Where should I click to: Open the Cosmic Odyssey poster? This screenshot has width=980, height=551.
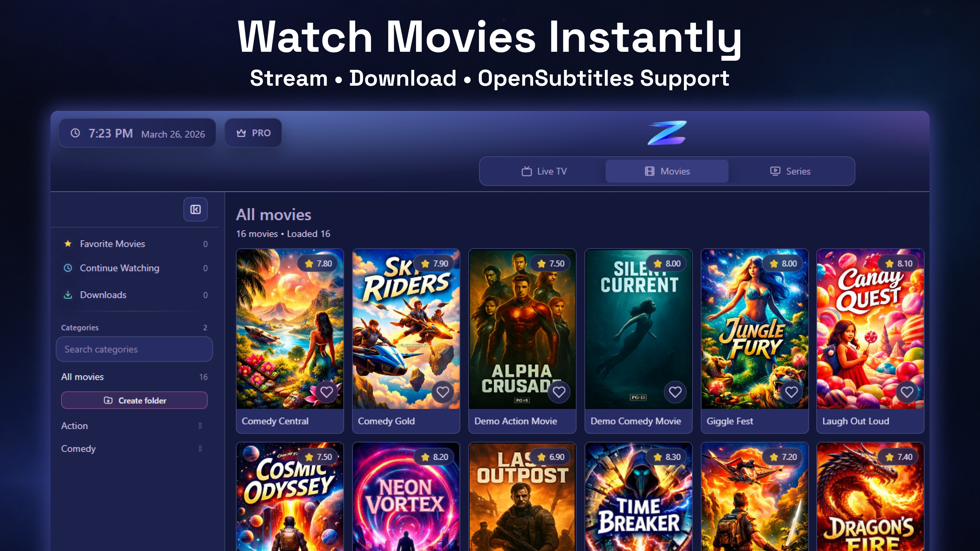(290, 497)
